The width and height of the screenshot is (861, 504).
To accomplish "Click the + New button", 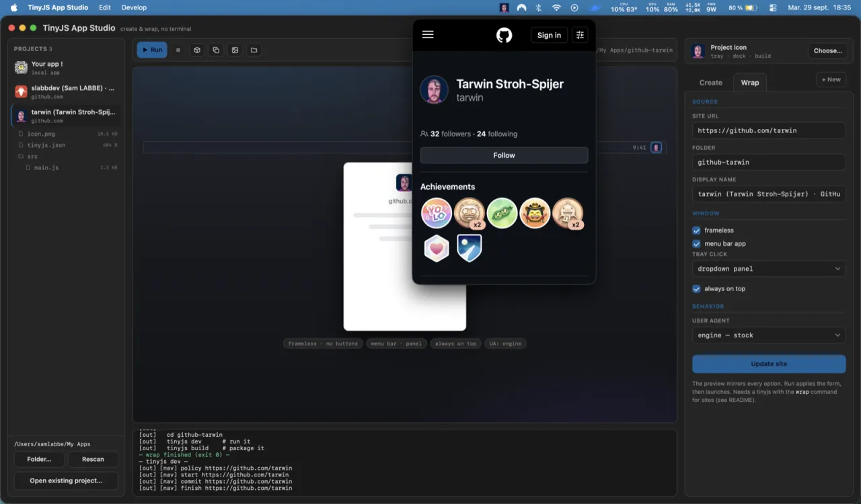I will [831, 79].
